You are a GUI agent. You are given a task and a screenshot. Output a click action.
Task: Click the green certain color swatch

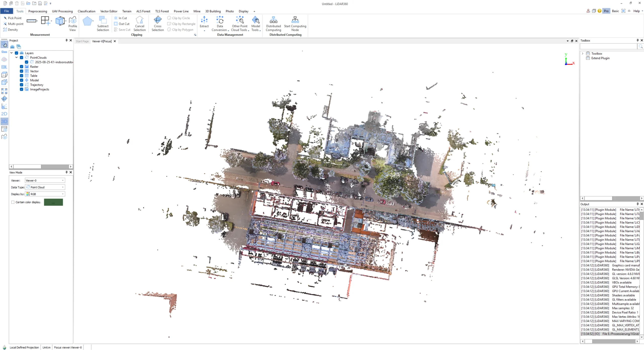click(x=53, y=202)
